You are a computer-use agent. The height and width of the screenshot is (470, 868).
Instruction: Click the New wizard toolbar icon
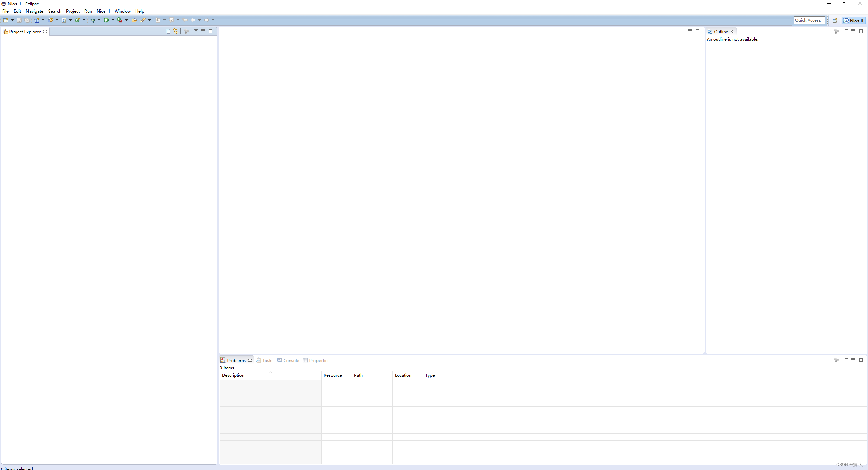coord(6,20)
